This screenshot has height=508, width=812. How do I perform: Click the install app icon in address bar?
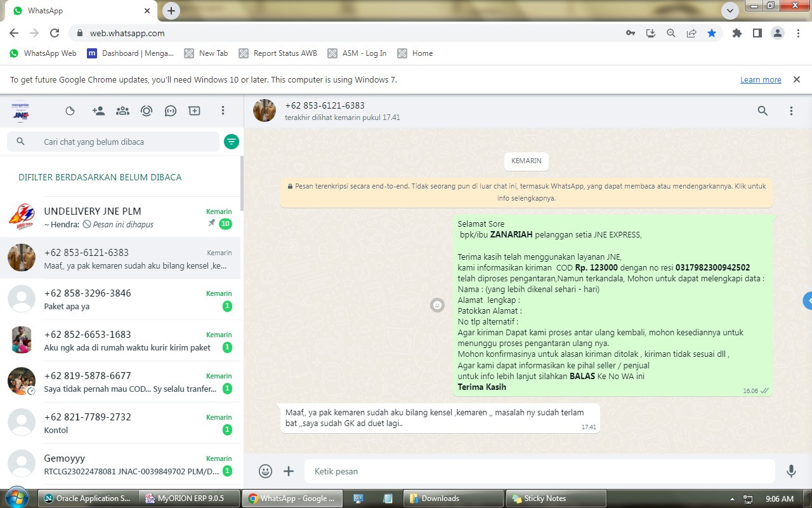click(x=651, y=33)
